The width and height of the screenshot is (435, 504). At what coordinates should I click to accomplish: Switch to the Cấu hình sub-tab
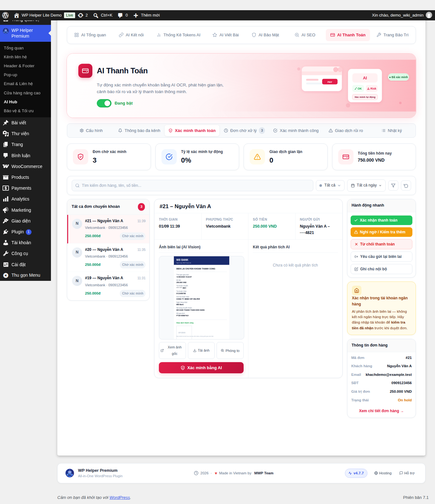point(91,131)
